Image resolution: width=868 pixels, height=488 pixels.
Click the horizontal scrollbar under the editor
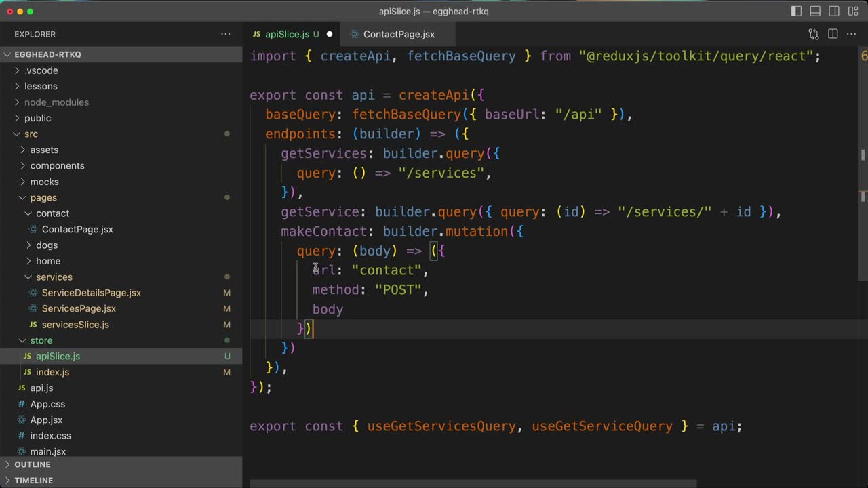473,483
